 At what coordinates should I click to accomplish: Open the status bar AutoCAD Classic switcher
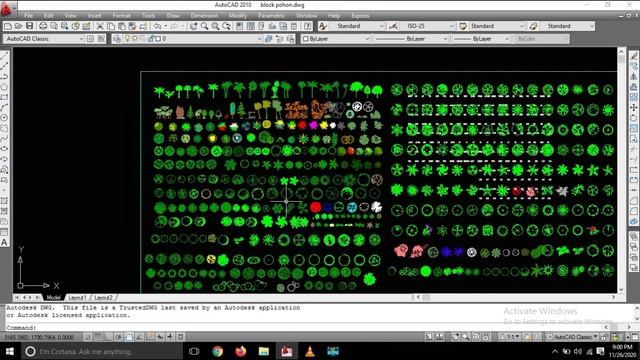[x=572, y=337]
